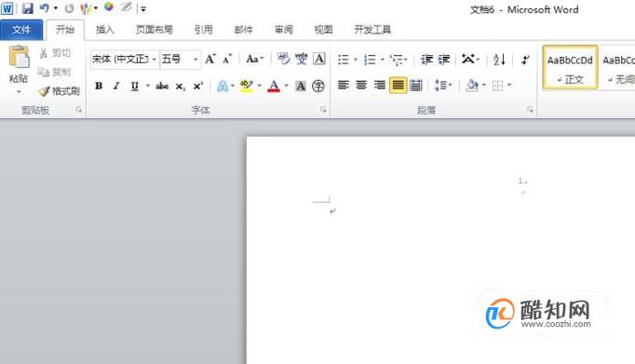Expand the underline style dropdown arrow
Viewport: 635px width, 364px height.
click(x=148, y=86)
